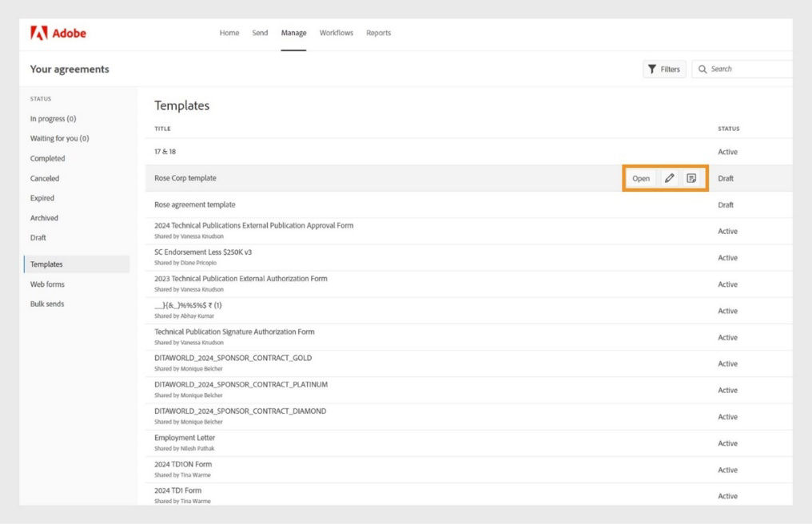Select Bulk sends in the sidebar
This screenshot has height=524, width=812.
click(x=48, y=304)
